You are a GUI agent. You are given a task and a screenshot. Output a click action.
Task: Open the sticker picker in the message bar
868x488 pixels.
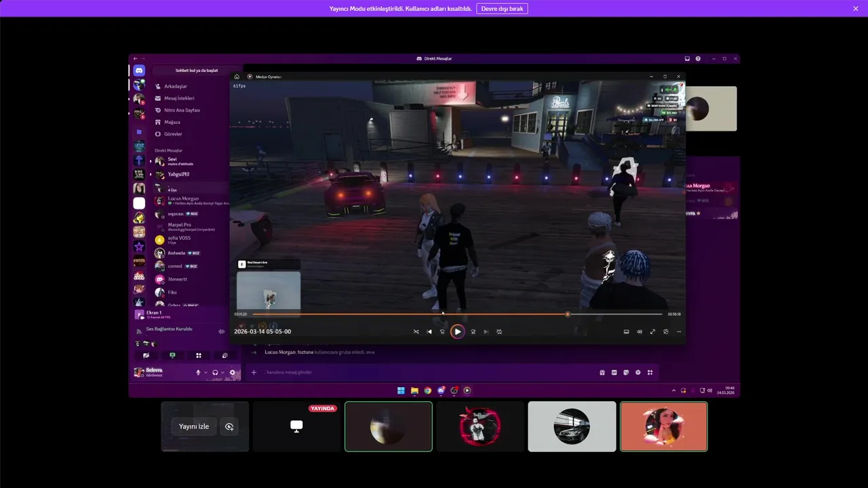pos(626,372)
